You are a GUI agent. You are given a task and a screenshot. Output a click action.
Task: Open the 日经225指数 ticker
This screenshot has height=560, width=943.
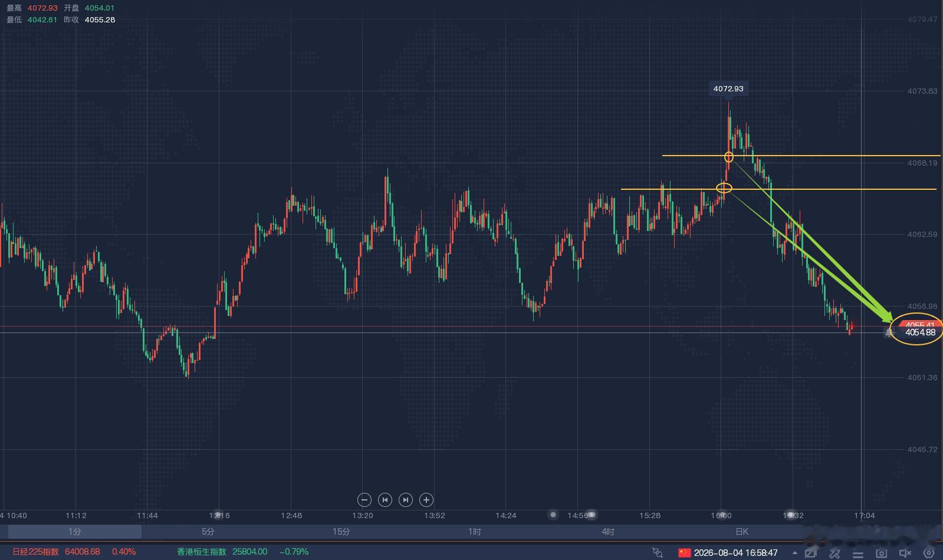(x=35, y=552)
